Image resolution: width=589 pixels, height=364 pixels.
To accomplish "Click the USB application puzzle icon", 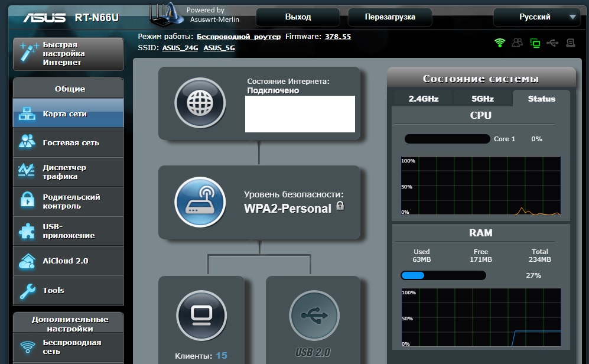I will pos(27,230).
